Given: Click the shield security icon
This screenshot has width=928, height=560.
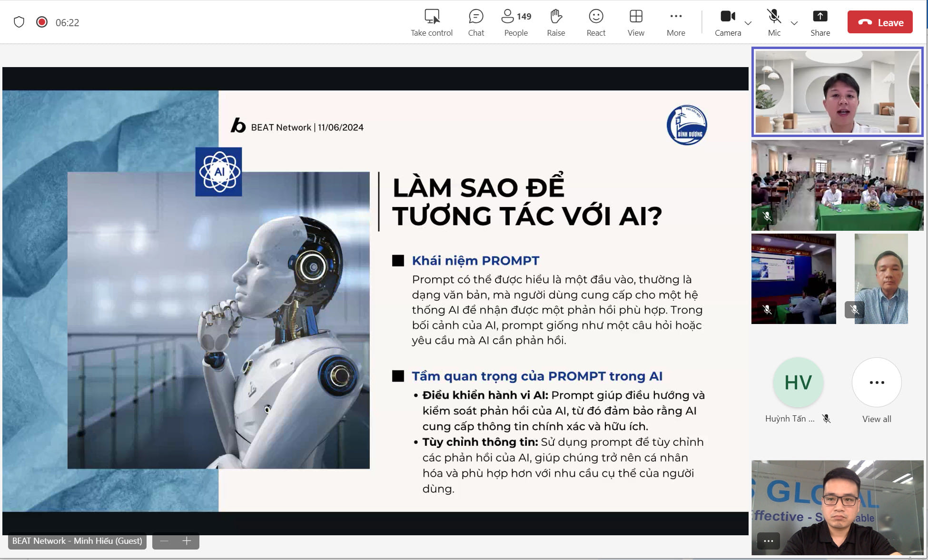Looking at the screenshot, I should click(x=19, y=22).
